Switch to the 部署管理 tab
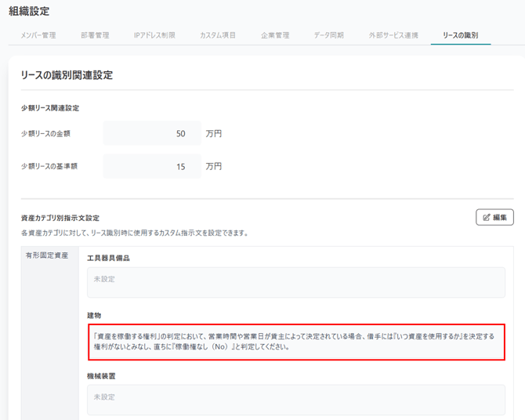The width and height of the screenshot is (525, 420). coord(95,35)
